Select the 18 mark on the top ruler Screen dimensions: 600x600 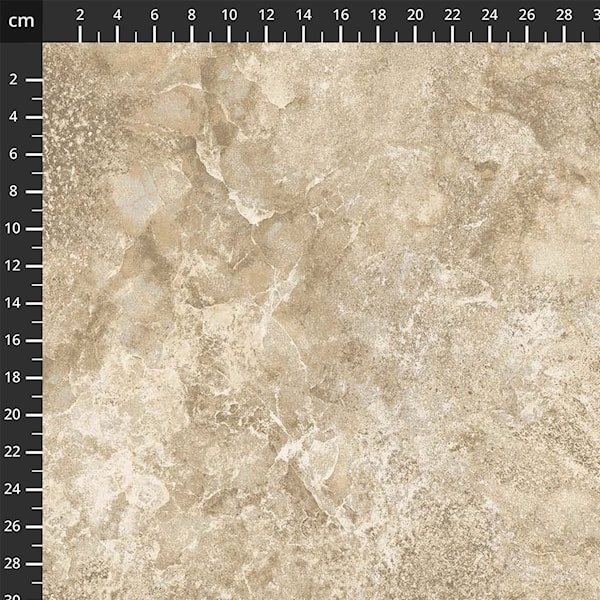tap(378, 15)
